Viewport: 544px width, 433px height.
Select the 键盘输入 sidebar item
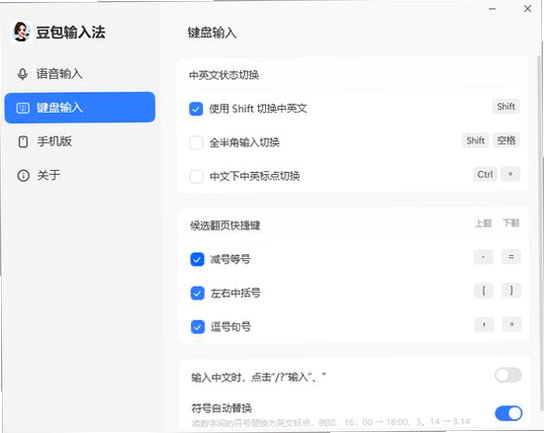click(80, 108)
